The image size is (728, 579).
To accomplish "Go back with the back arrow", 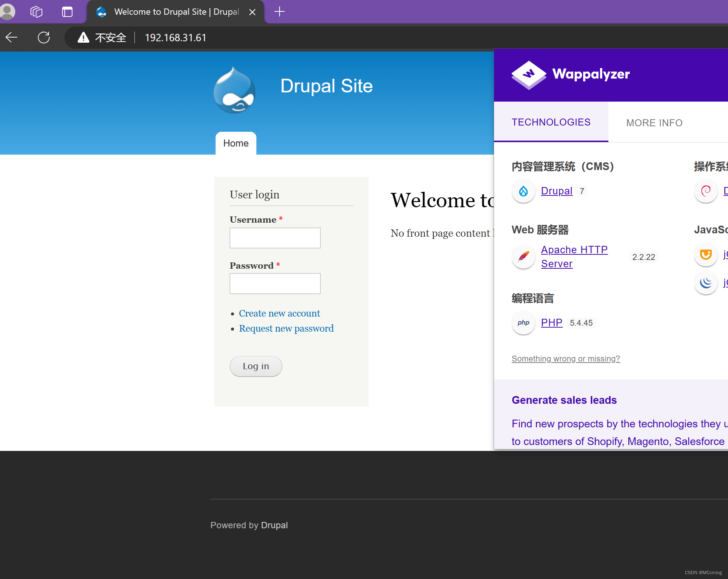I will pos(12,37).
